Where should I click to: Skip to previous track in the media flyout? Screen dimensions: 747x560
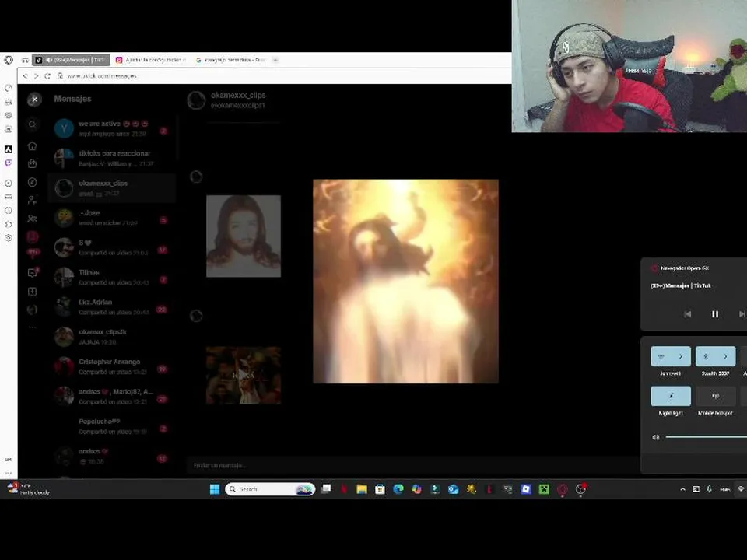pyautogui.click(x=687, y=314)
